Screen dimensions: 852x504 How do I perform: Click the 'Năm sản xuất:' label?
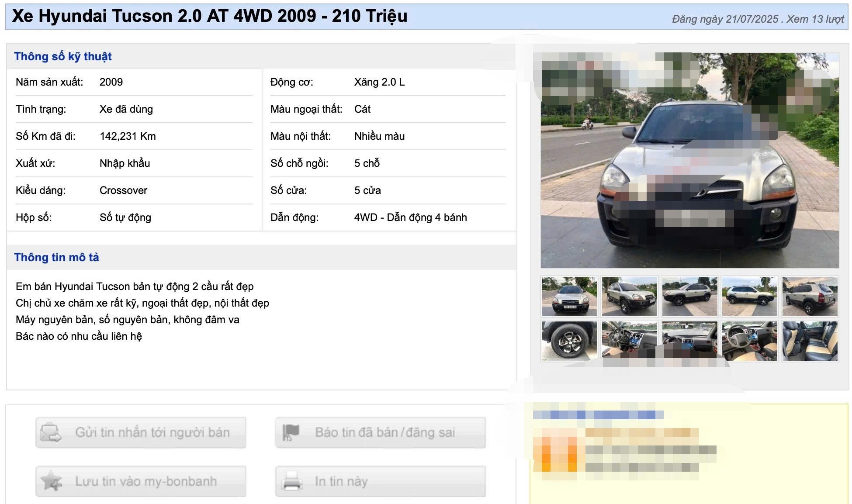(x=49, y=82)
